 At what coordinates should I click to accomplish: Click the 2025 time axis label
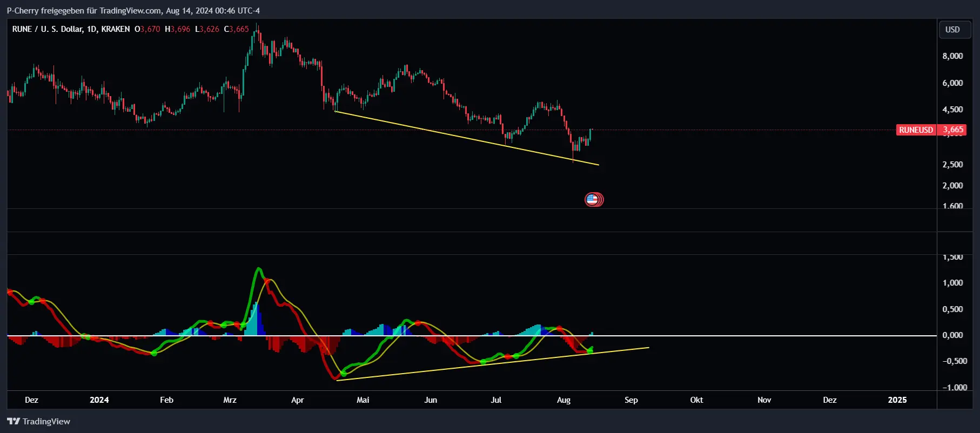[x=897, y=400]
